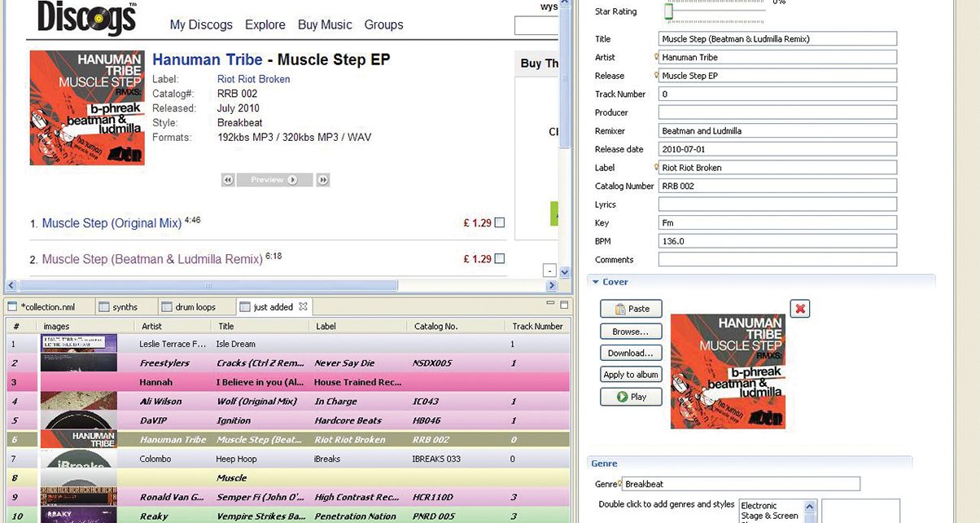Image resolution: width=980 pixels, height=523 pixels.
Task: Collapse the Cover section
Action: click(x=595, y=282)
